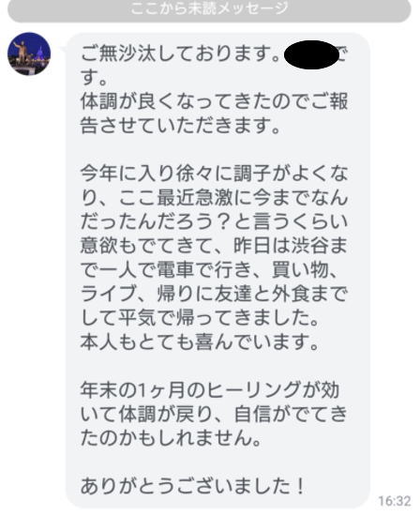The image size is (420, 516).
Task: Click the line starting 今年に入り徐々に
Action: coord(214,174)
